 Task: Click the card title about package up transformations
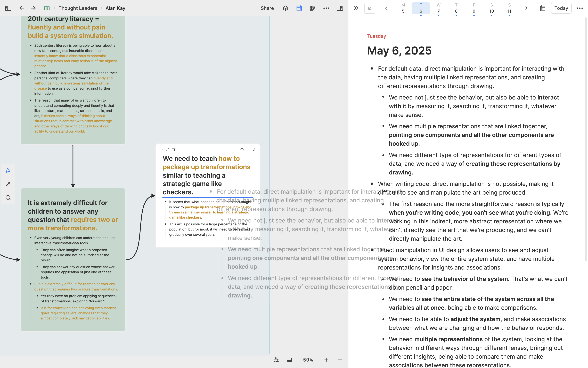point(207,175)
